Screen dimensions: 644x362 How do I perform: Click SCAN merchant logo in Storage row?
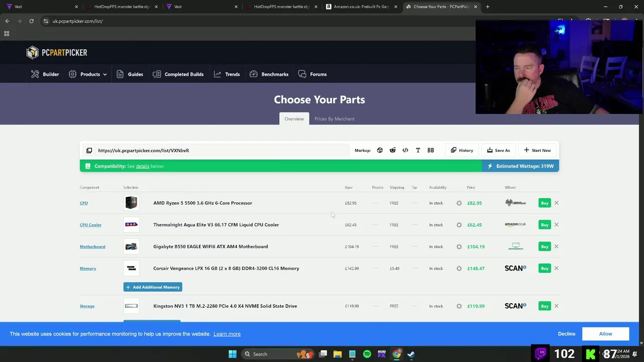click(515, 306)
